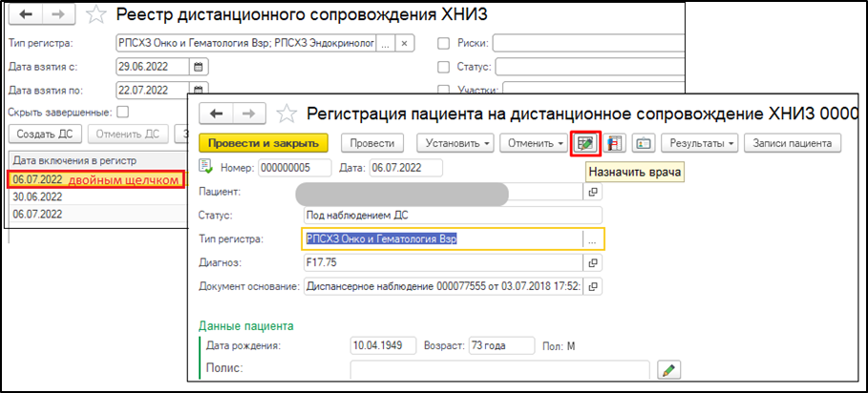Expand the Отменить dropdown menu
868x393 pixels.
point(534,143)
